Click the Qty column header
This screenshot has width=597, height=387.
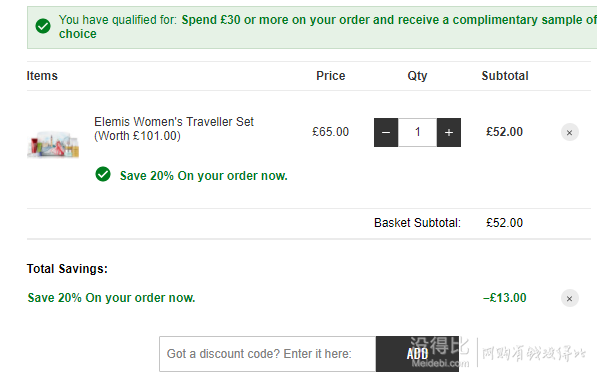[417, 76]
